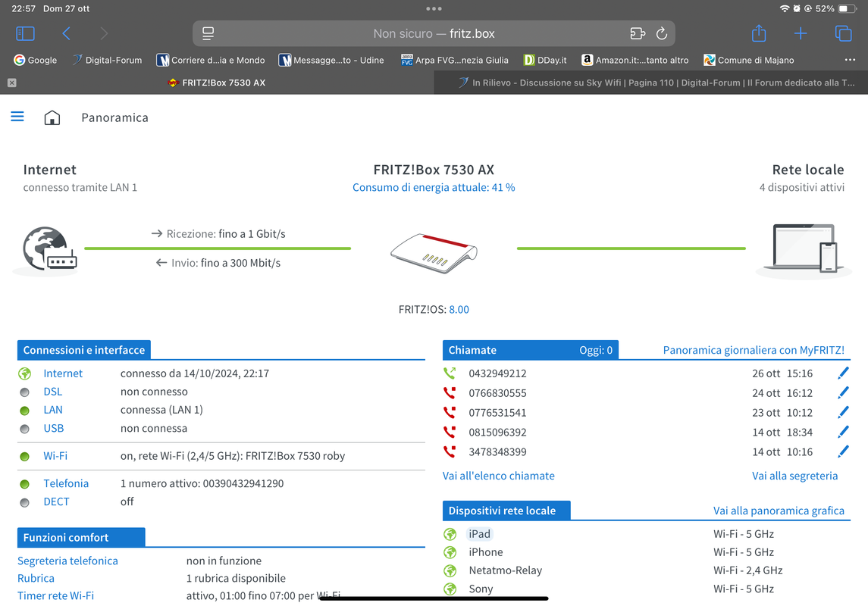
Task: Click the globe icon beside Netatmo-Relay
Action: click(x=450, y=570)
